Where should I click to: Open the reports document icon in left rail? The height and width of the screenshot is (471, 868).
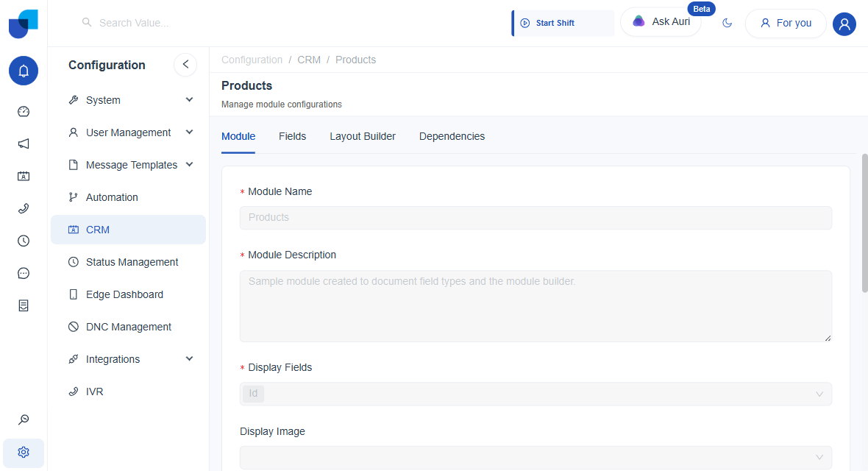[24, 305]
